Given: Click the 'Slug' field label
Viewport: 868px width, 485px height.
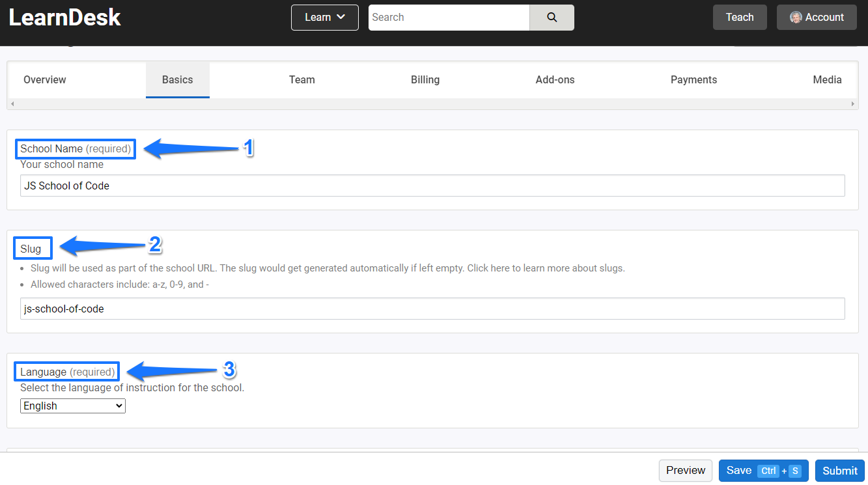Looking at the screenshot, I should click(x=31, y=249).
